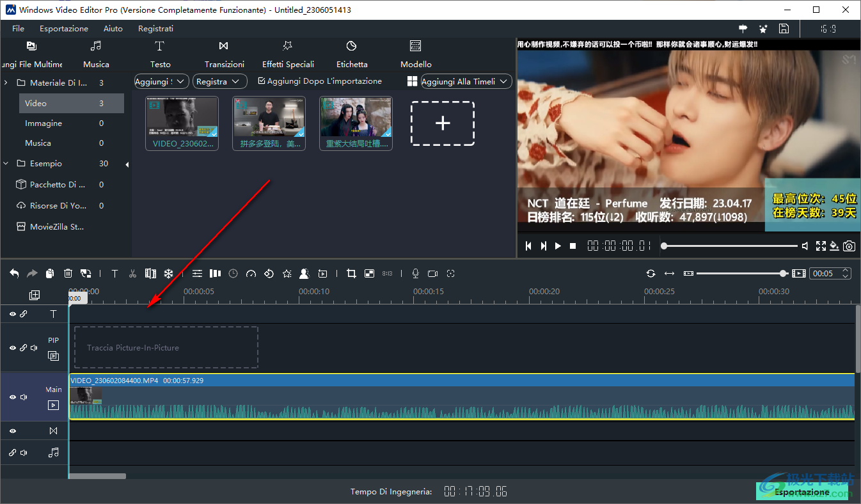Toggle Aggiungi Dopo L'importazione checkbox
The width and height of the screenshot is (861, 504).
pyautogui.click(x=261, y=81)
